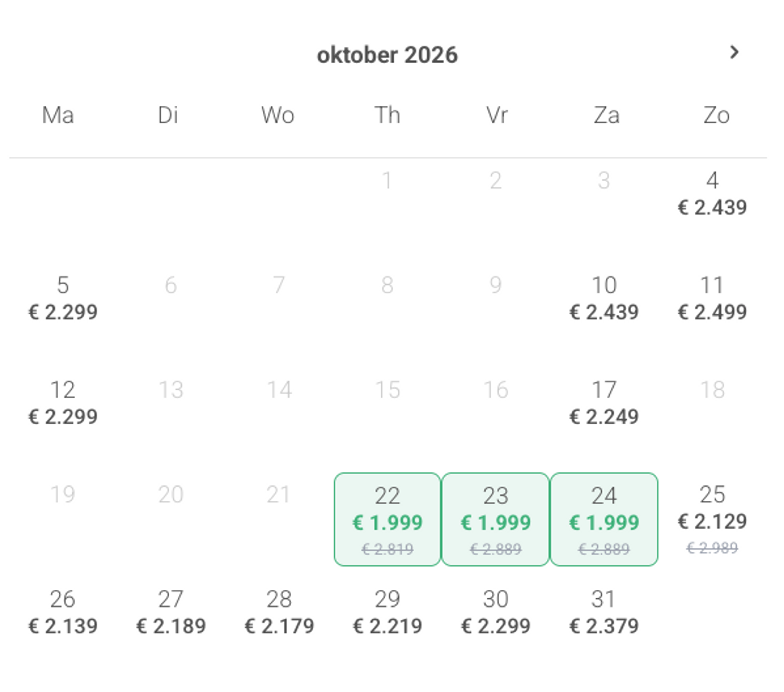Screen dimensions: 784x692
Task: Select October 27 priced € 2.189
Action: click(171, 612)
